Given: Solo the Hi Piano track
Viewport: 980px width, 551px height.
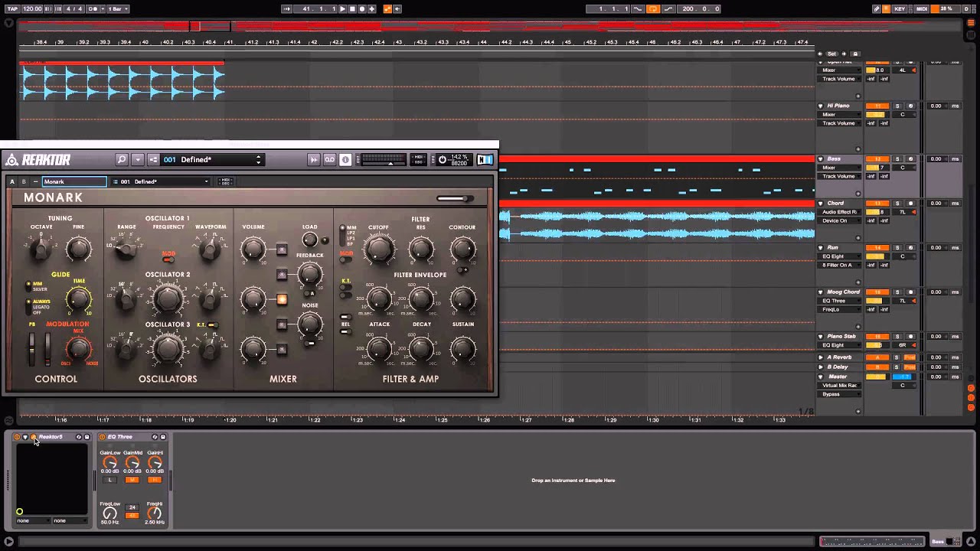Looking at the screenshot, I should (x=897, y=106).
